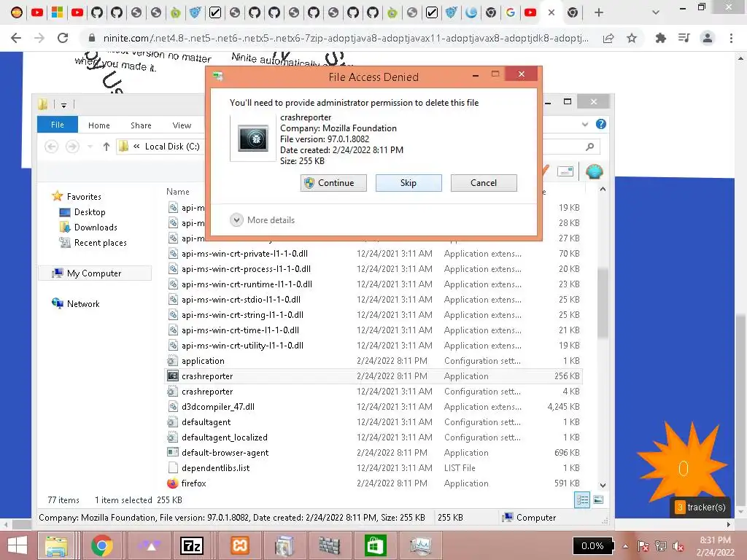Open 7-Zip from the taskbar
This screenshot has height=560, width=747.
[x=192, y=545]
